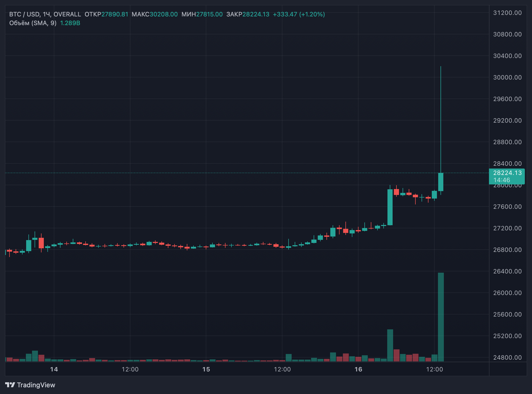Click the 28400.00 price axis label

click(x=507, y=164)
